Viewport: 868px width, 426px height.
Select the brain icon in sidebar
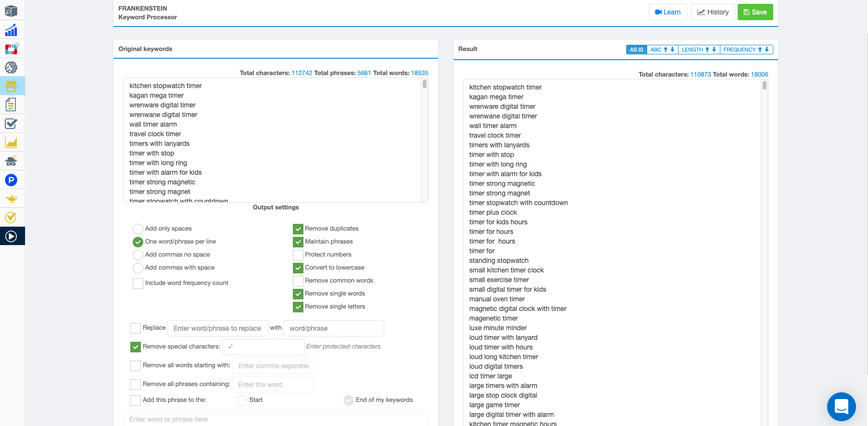click(x=11, y=67)
